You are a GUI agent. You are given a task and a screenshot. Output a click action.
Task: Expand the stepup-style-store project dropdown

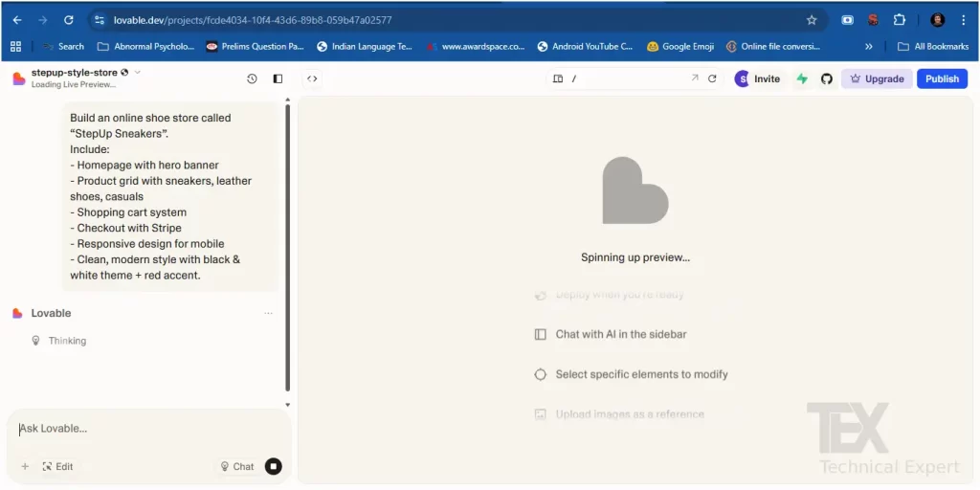pos(138,73)
